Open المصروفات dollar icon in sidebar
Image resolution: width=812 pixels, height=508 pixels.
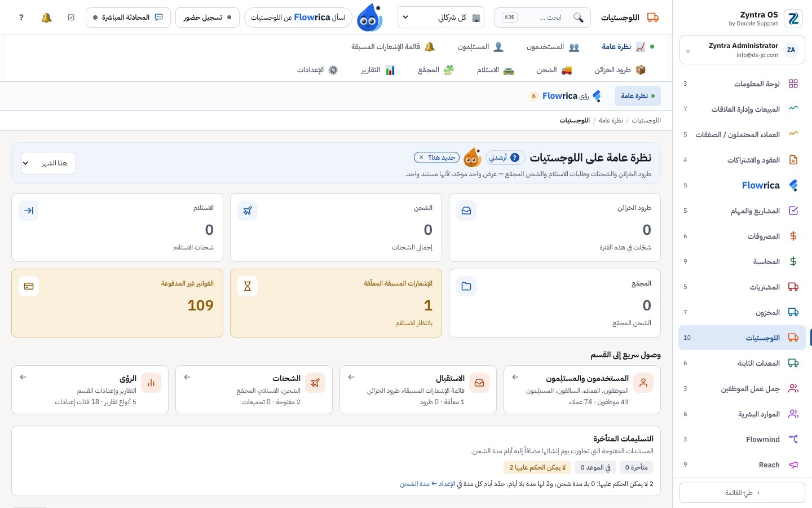[x=793, y=236]
